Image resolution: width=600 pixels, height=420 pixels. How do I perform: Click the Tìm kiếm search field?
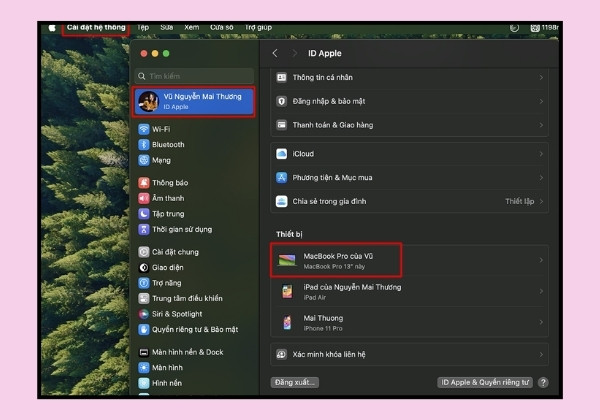194,76
